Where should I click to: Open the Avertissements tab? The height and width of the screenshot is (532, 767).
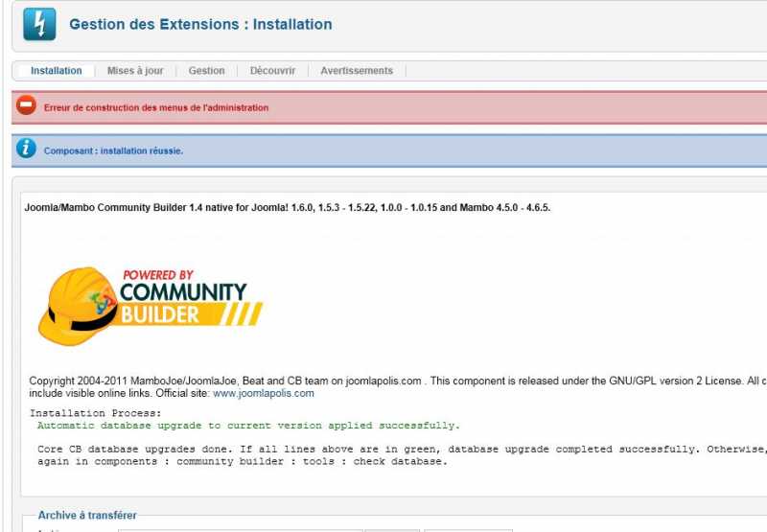click(x=357, y=71)
